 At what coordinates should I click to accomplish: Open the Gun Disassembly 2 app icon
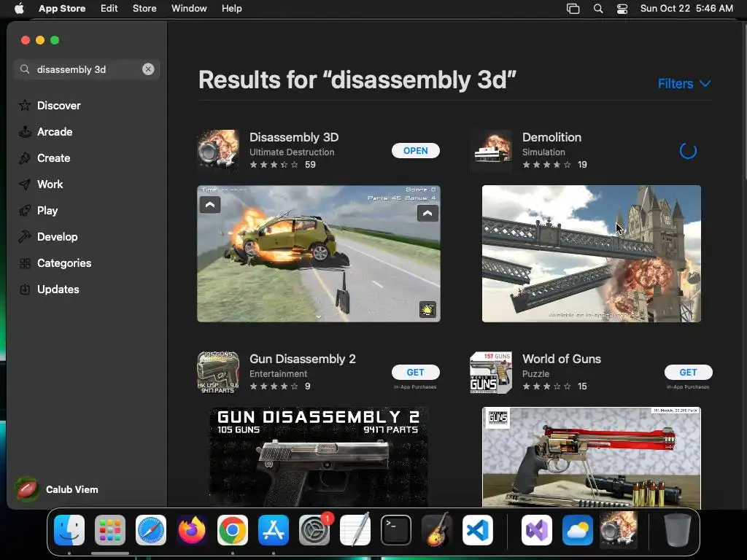pyautogui.click(x=218, y=372)
